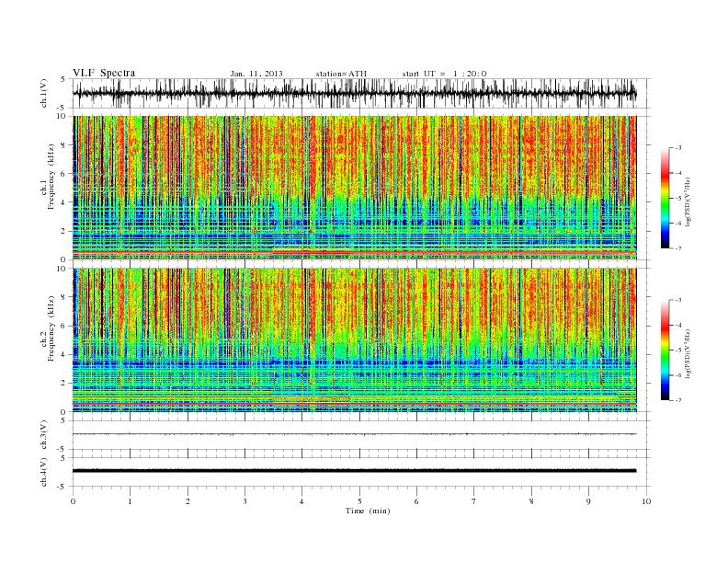Click the "start UT = 1:20:0" header text
Image resolution: width=728 pixels, height=563 pixels.
point(444,74)
